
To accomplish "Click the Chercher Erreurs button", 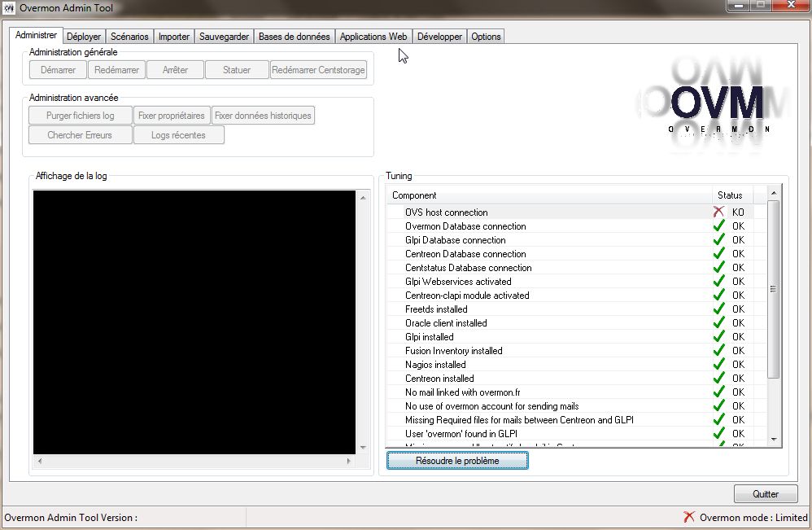I will [x=81, y=135].
